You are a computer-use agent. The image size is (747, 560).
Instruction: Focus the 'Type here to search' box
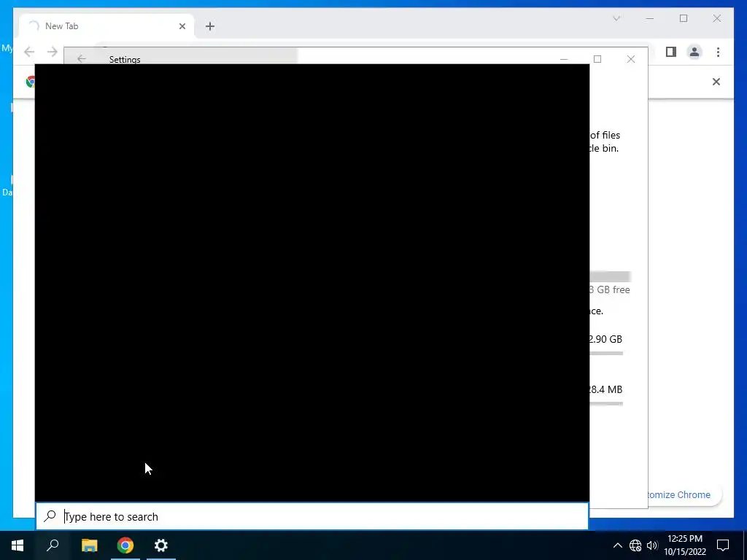312,517
